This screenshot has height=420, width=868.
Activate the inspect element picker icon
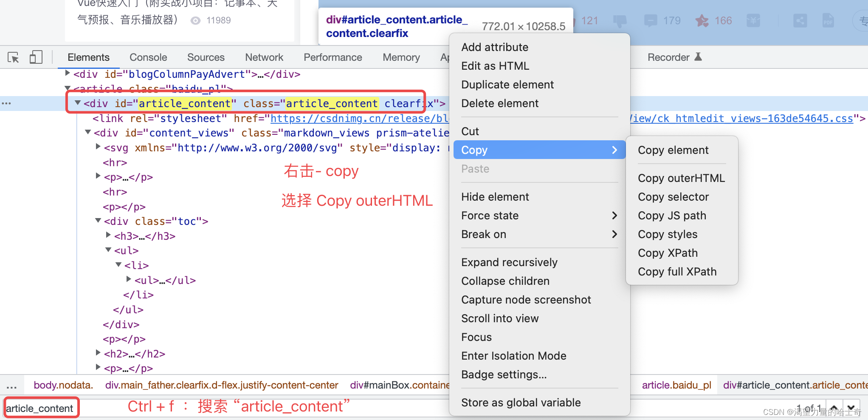[x=13, y=57]
